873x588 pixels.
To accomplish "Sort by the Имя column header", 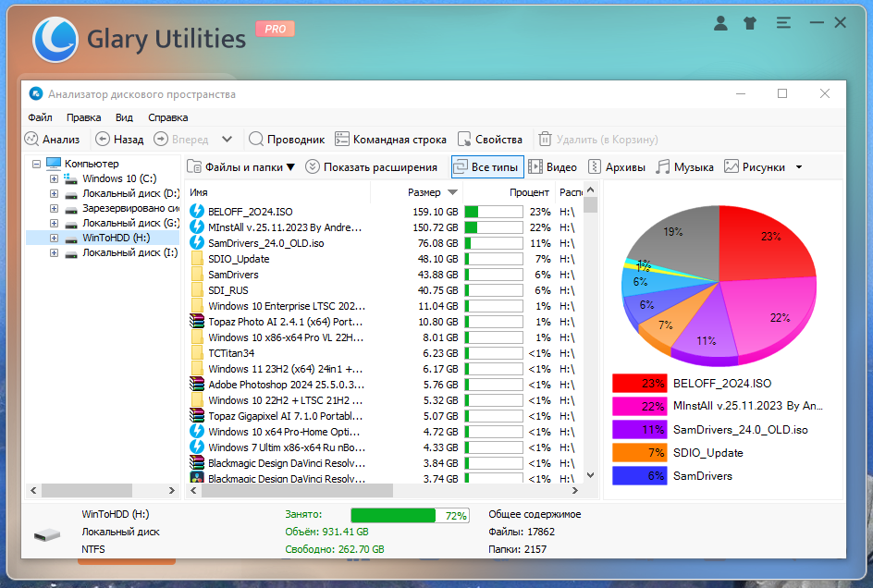I will tap(278, 192).
